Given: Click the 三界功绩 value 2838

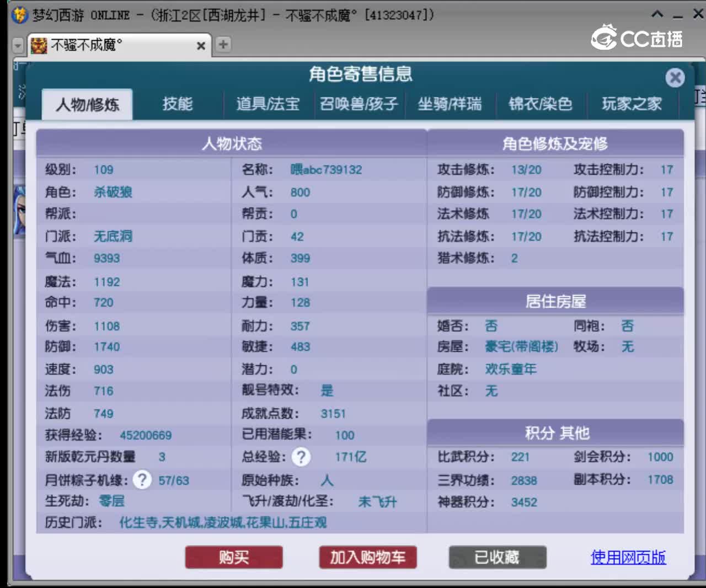Looking at the screenshot, I should point(524,480).
